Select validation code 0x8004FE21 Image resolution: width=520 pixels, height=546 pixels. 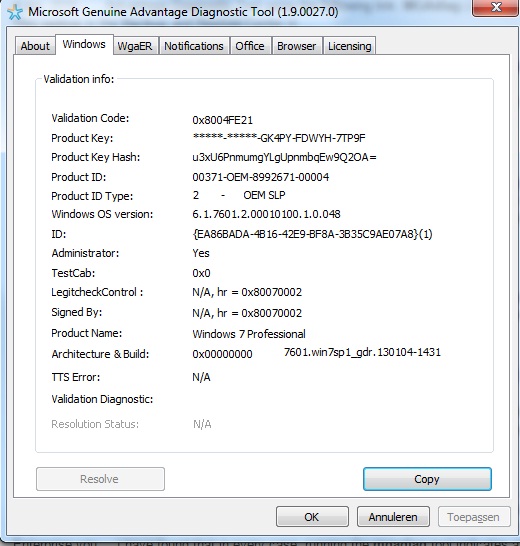[223, 120]
